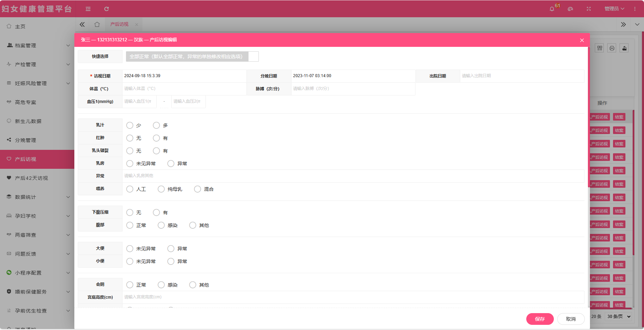Screen dimensions: 644x330
Task: Click the 保存 button
Action: click(x=540, y=319)
